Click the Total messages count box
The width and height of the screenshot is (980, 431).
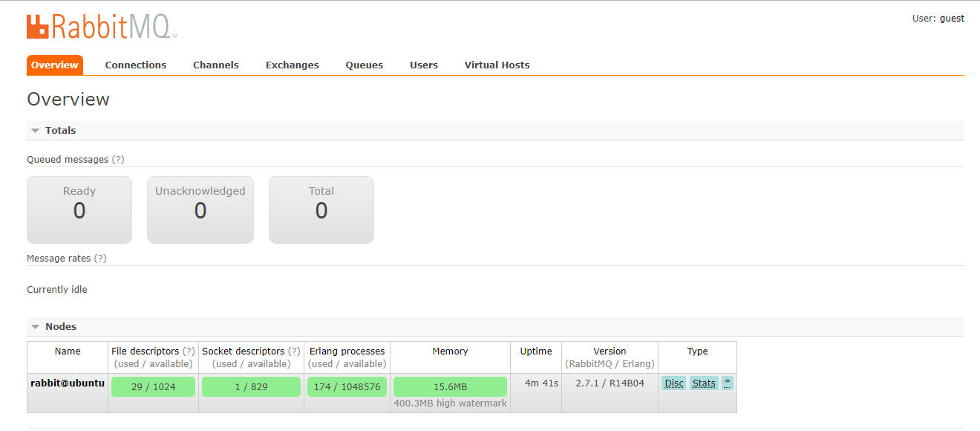pyautogui.click(x=321, y=210)
